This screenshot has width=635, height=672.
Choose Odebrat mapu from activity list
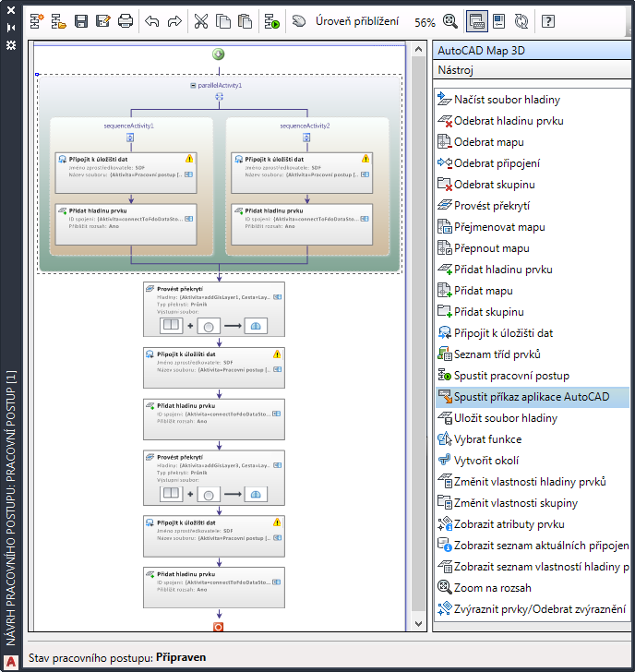(533, 142)
